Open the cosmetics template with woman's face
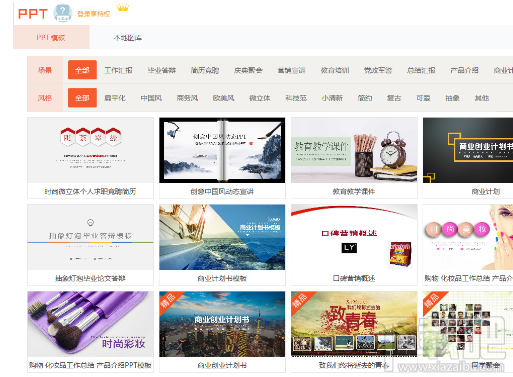This screenshot has height=377, width=513. [468, 237]
